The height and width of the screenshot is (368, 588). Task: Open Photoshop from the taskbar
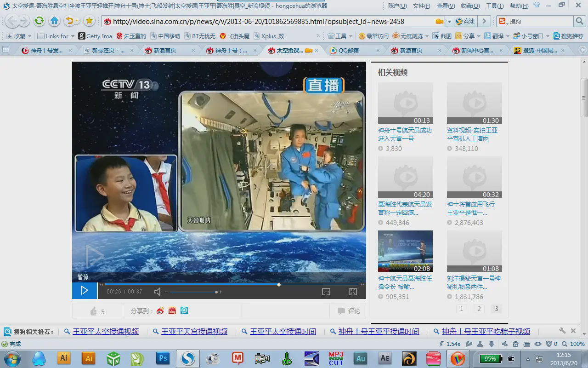pyautogui.click(x=163, y=358)
